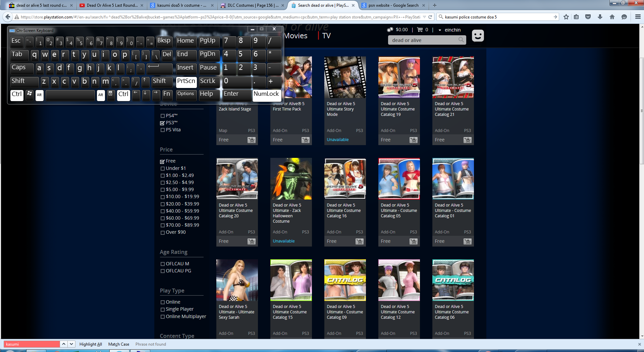Click the smiley avatar icon

(x=478, y=35)
